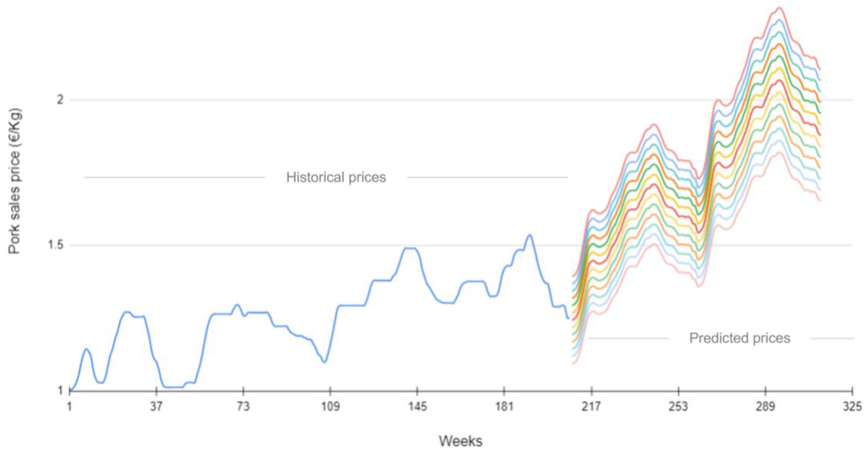Click the week 181 tick label

pyautogui.click(x=504, y=407)
